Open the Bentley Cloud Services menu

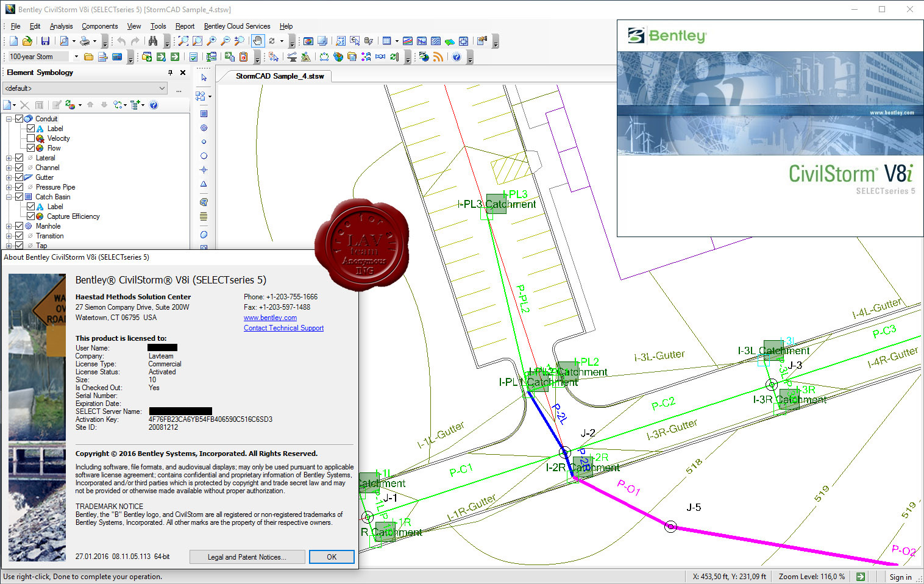coord(236,26)
